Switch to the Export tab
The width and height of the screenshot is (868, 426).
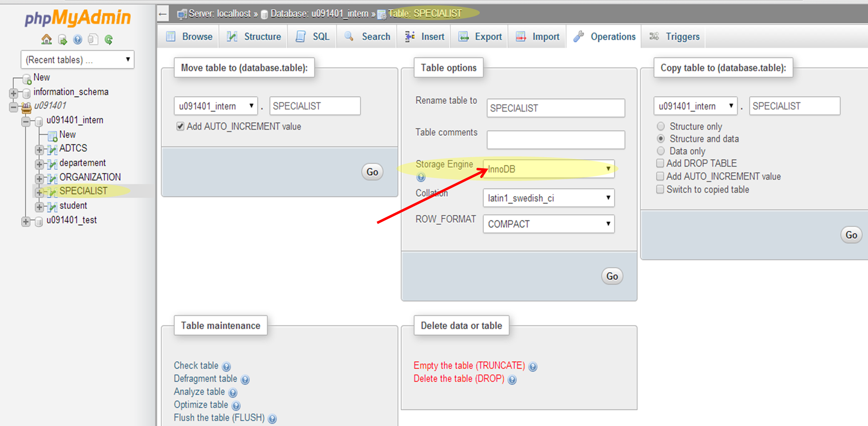coord(480,37)
